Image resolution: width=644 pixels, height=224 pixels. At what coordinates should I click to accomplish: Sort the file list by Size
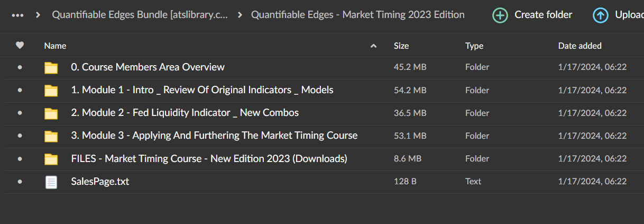click(x=401, y=46)
